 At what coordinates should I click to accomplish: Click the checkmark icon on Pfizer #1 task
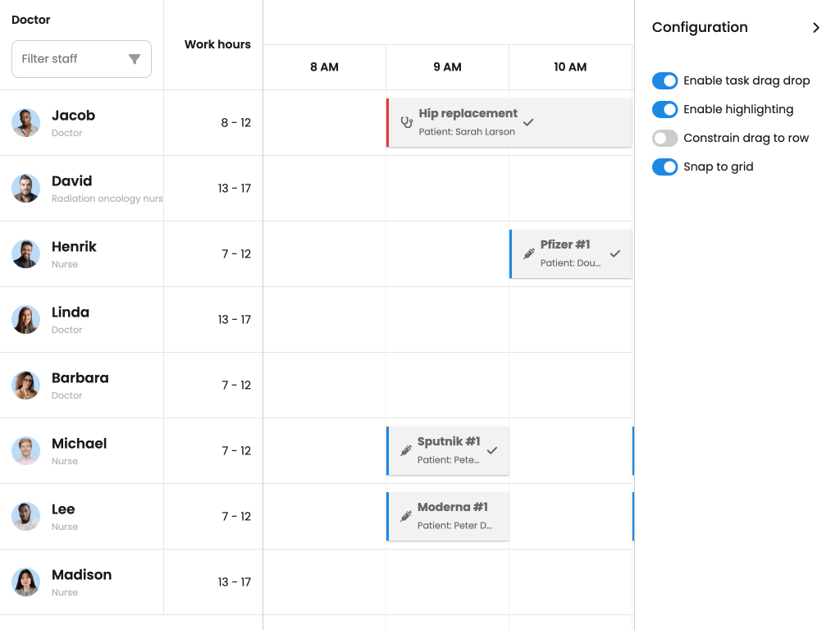coord(615,253)
